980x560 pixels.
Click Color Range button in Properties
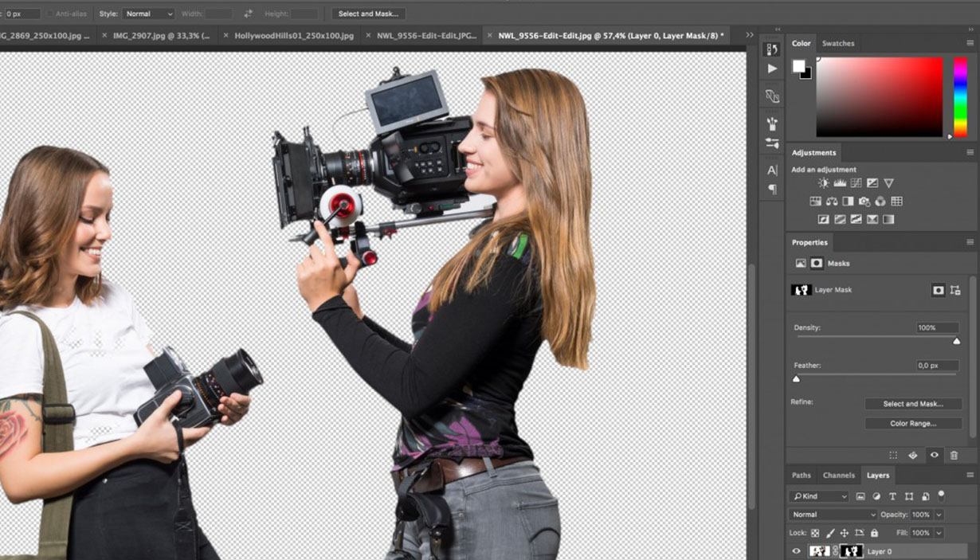point(912,424)
